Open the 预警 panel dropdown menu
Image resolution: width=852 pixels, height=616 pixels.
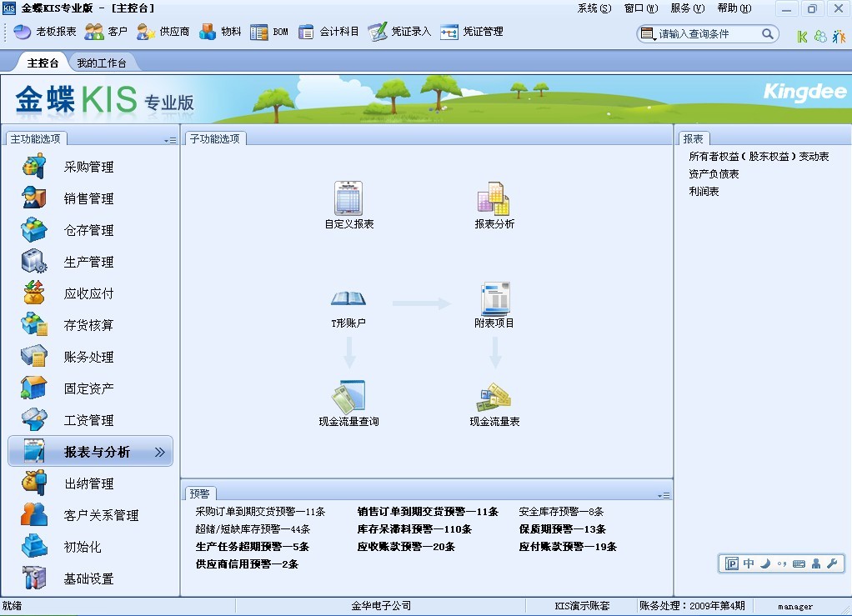664,495
